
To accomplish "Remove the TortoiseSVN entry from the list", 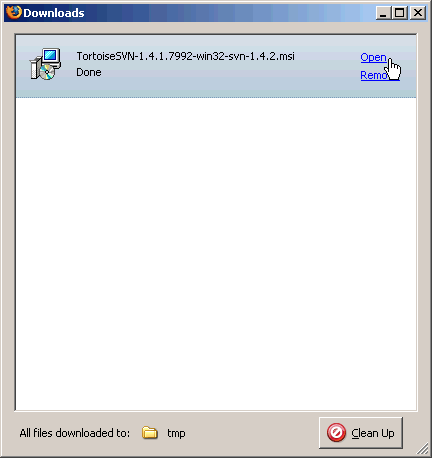I will tap(380, 75).
